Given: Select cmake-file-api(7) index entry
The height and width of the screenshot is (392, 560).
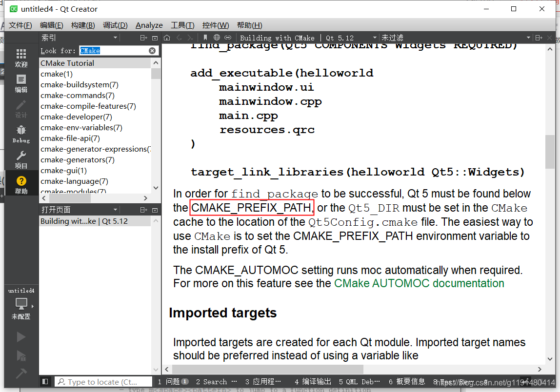Looking at the screenshot, I should pos(95,138).
